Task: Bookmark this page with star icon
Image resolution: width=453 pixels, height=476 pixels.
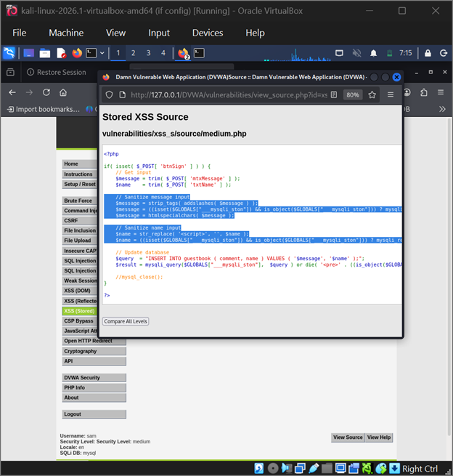Action: (372, 95)
